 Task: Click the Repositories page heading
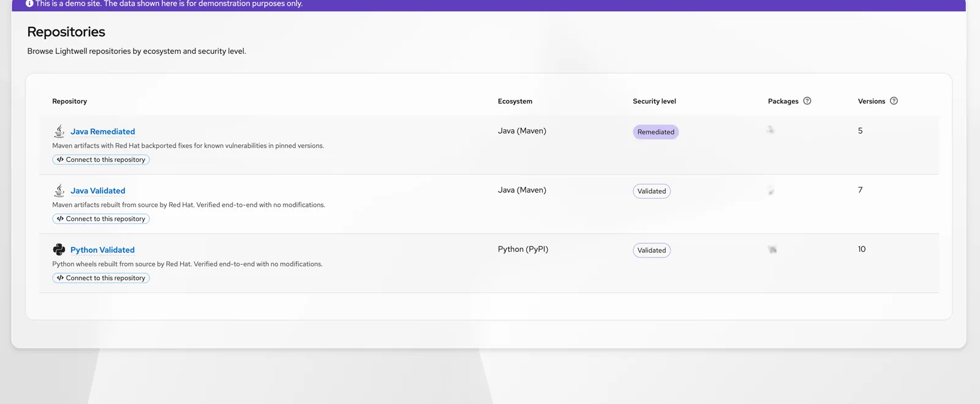coord(66,32)
